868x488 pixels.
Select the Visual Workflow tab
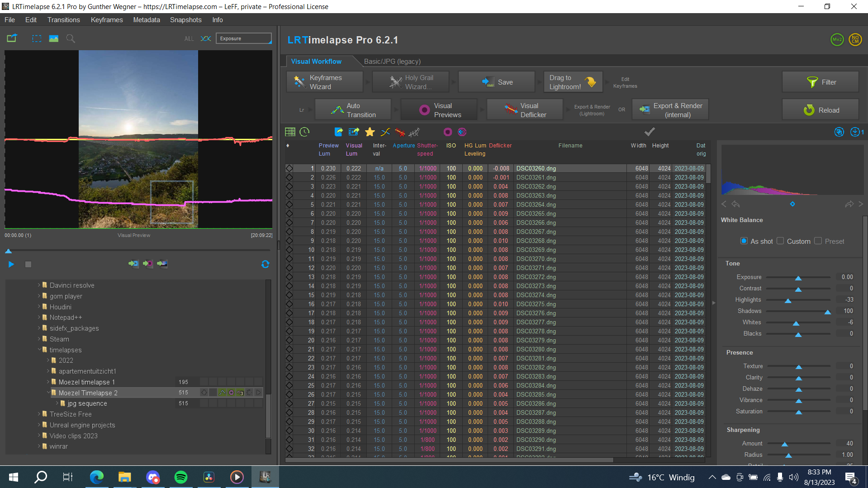[316, 62]
